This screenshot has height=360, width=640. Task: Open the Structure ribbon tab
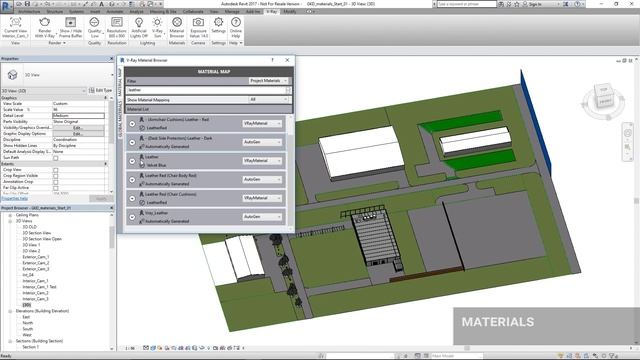(x=54, y=12)
